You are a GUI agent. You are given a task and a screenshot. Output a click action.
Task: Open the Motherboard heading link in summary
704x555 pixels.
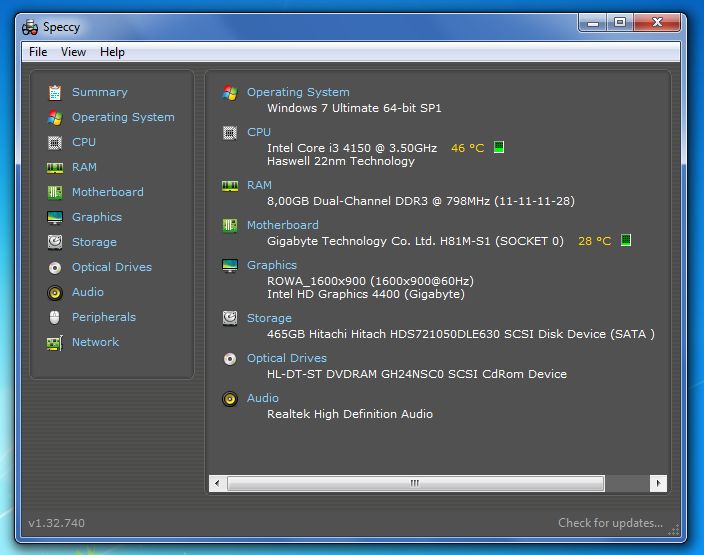point(283,225)
